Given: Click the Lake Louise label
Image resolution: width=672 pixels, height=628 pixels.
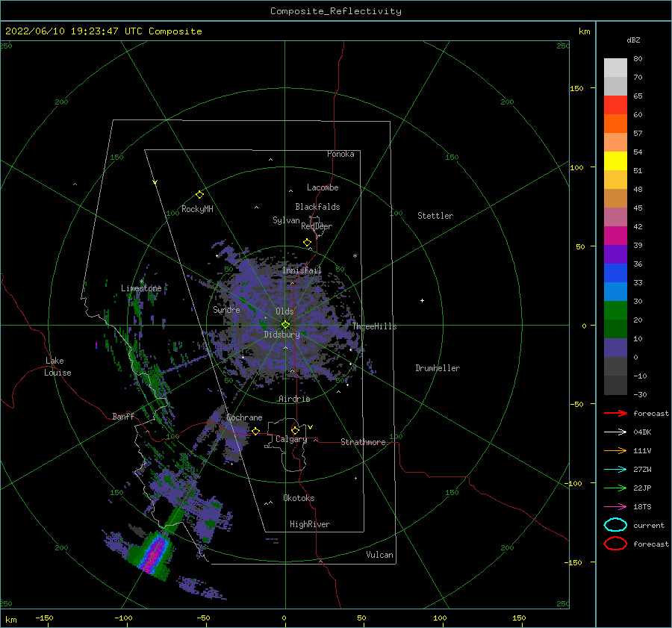Looking at the screenshot, I should (x=58, y=367).
